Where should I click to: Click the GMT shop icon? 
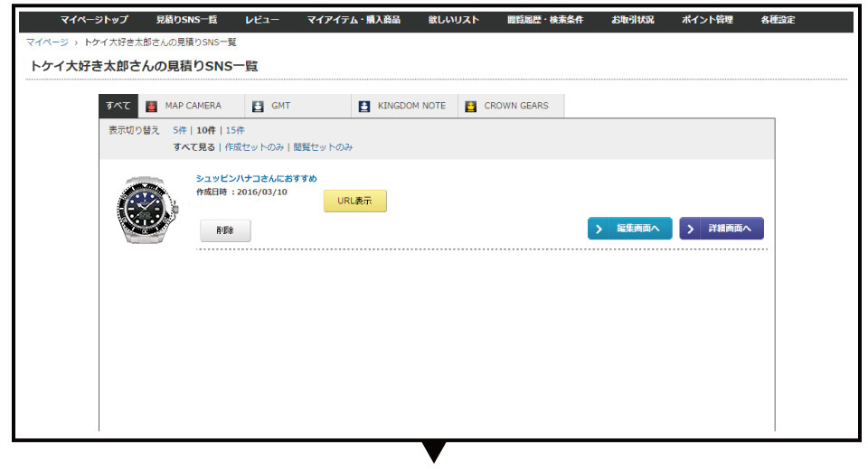pyautogui.click(x=258, y=106)
